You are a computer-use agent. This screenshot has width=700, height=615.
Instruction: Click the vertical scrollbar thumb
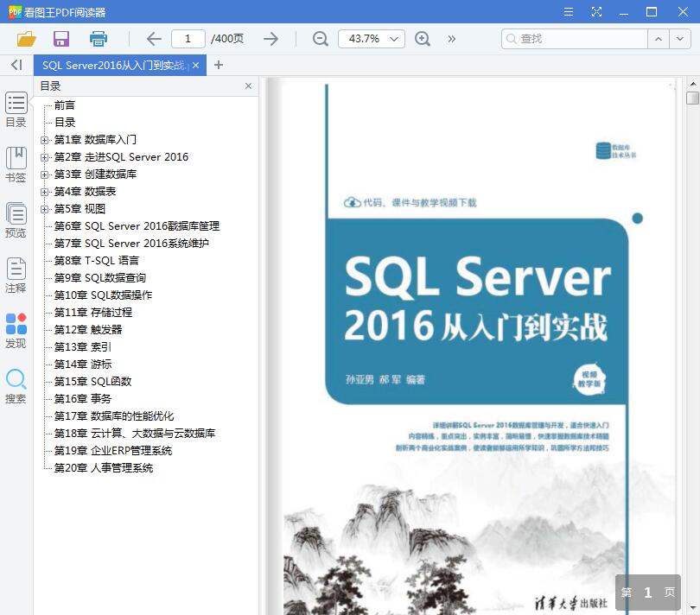pyautogui.click(x=692, y=98)
